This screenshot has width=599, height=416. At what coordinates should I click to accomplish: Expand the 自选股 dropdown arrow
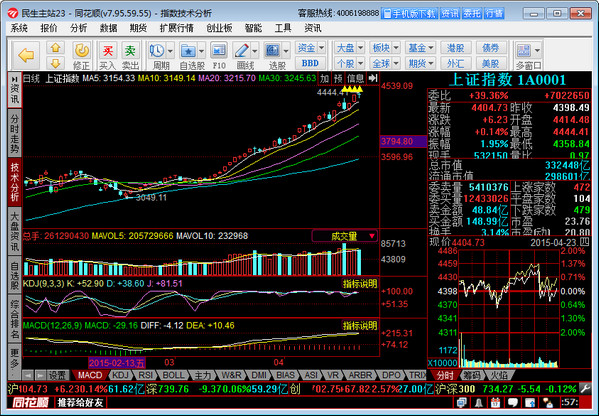pyautogui.click(x=201, y=51)
